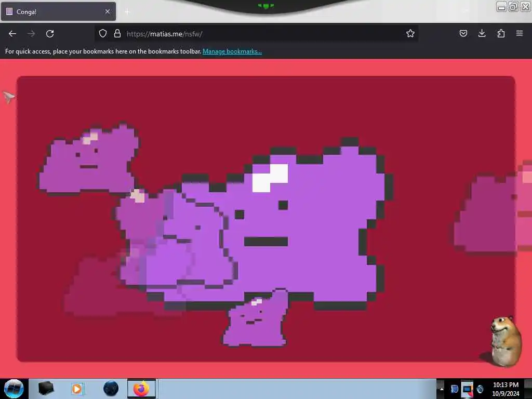
Task: Open the black box taskbar application
Action: pyautogui.click(x=46, y=389)
